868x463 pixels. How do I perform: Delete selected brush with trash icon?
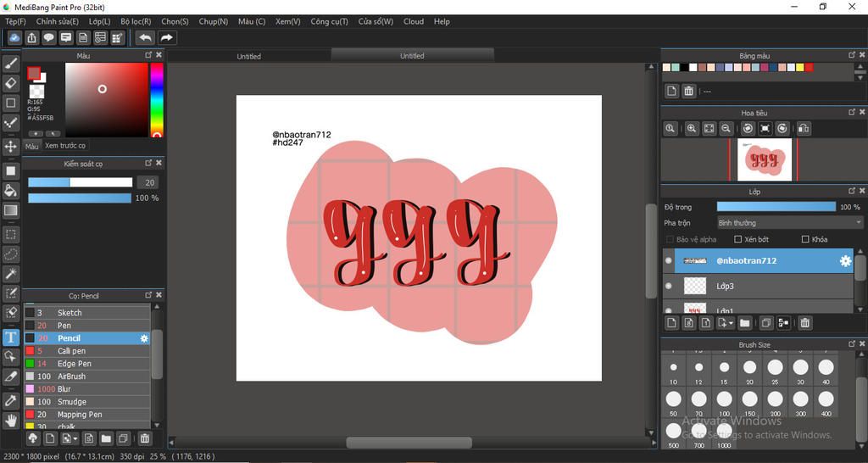[144, 438]
